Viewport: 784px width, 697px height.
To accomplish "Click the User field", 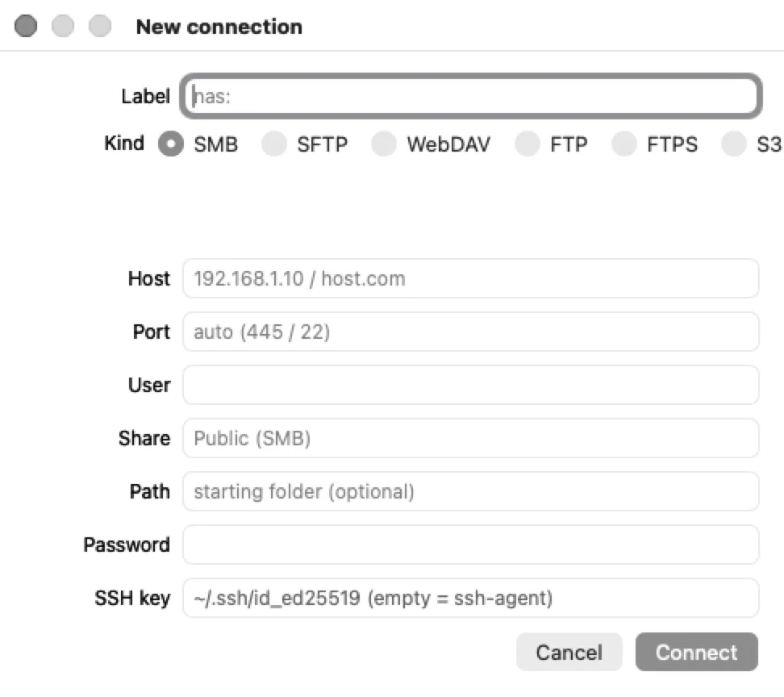I will click(x=470, y=385).
